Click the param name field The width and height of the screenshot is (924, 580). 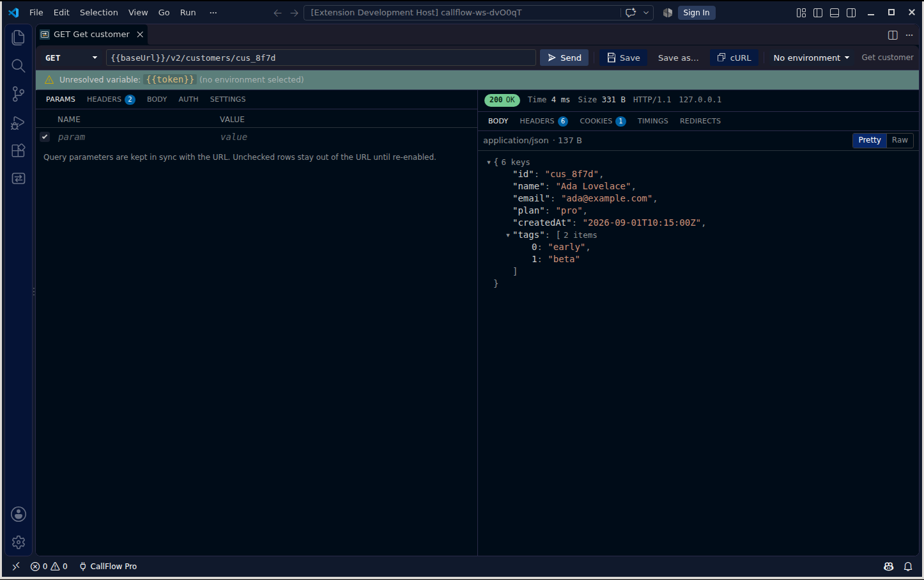click(x=134, y=137)
